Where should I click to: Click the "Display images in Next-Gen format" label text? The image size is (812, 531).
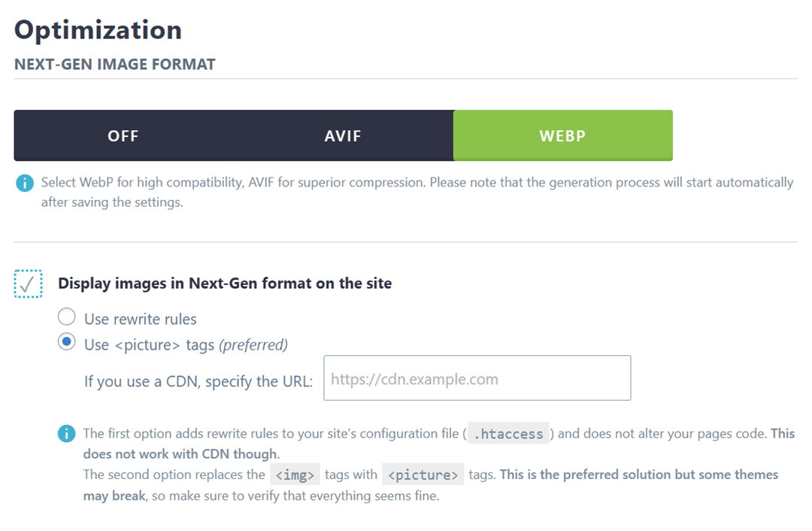[225, 284]
